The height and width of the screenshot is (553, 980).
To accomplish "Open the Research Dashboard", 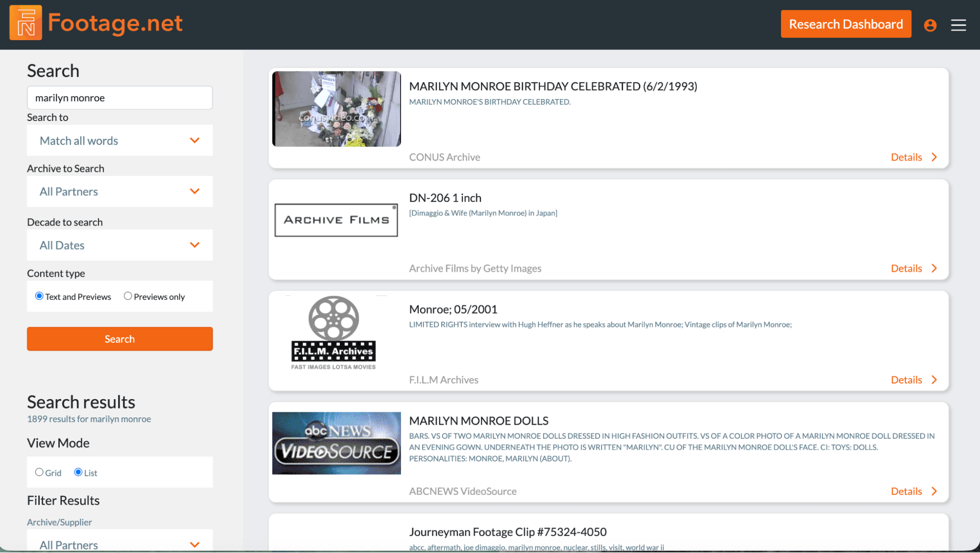I will pyautogui.click(x=846, y=24).
